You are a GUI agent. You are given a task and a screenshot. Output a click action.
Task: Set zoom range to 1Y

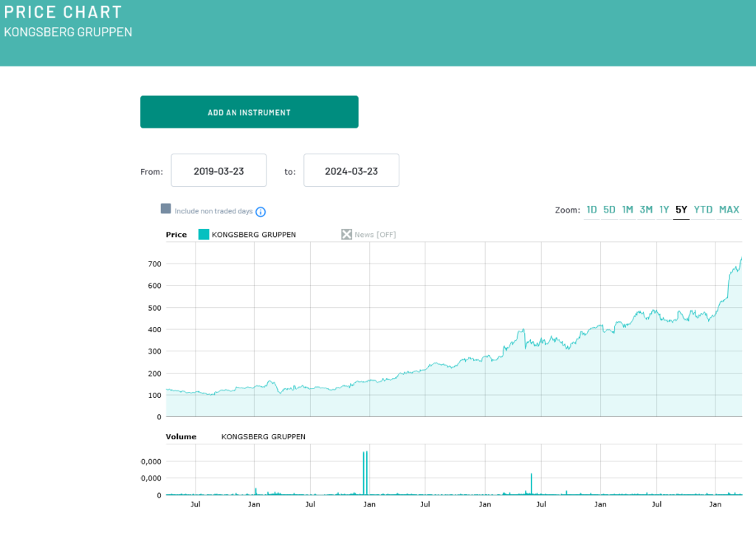point(664,210)
